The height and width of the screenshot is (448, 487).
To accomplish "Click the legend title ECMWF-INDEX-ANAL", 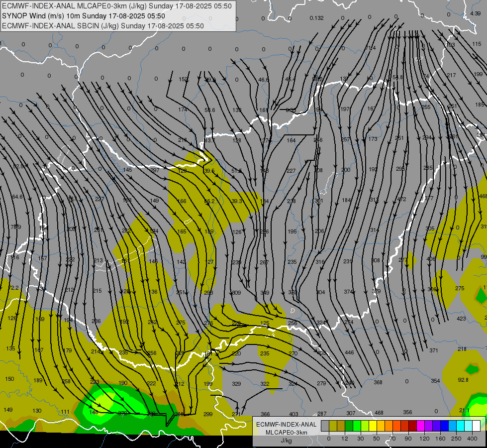I will [x=287, y=425].
